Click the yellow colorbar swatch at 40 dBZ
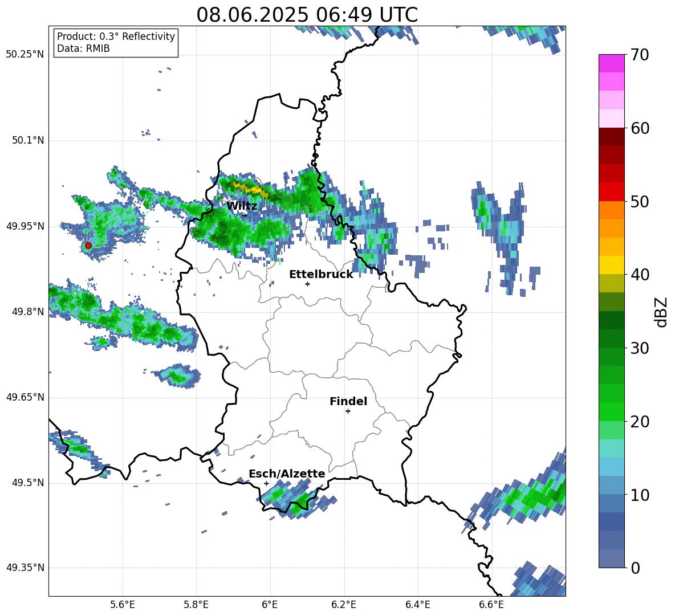This screenshot has width=675, height=616. (x=611, y=266)
